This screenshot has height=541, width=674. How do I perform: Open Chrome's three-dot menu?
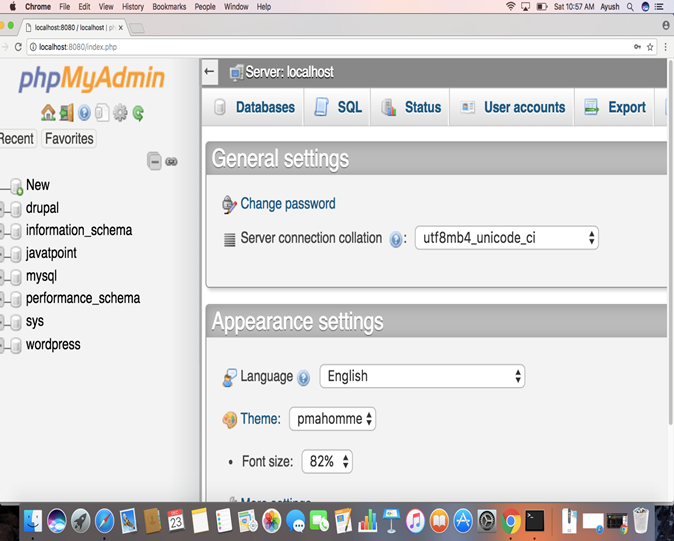coord(665,47)
